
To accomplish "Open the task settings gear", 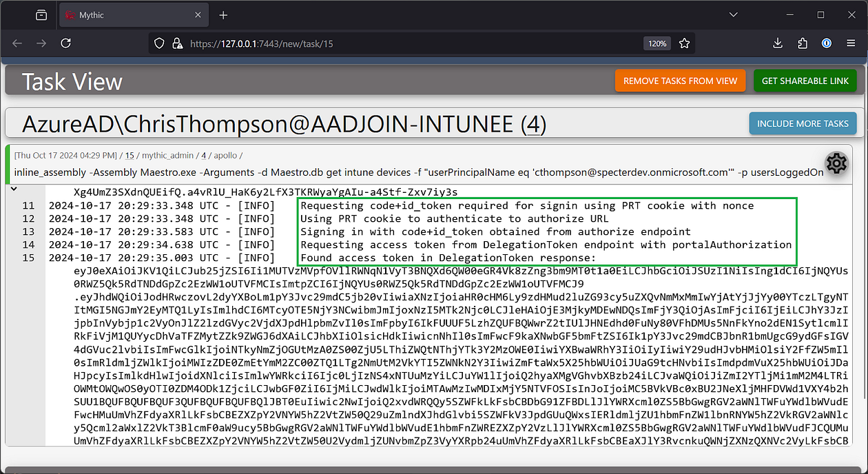I will click(836, 163).
